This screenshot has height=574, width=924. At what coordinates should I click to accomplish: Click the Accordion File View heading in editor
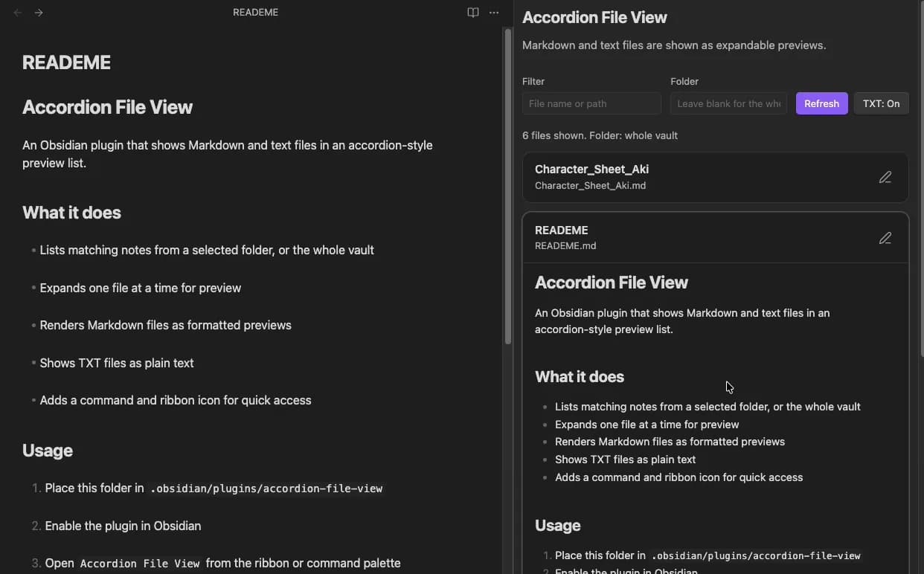pyautogui.click(x=107, y=107)
